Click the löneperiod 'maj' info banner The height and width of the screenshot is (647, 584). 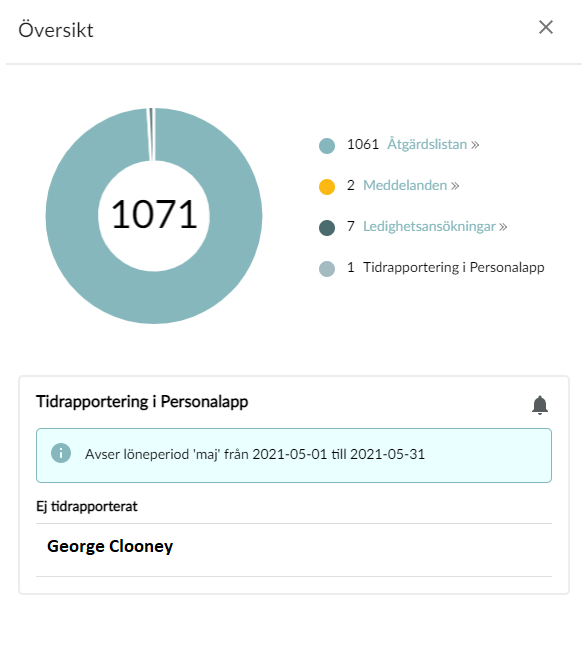(294, 455)
